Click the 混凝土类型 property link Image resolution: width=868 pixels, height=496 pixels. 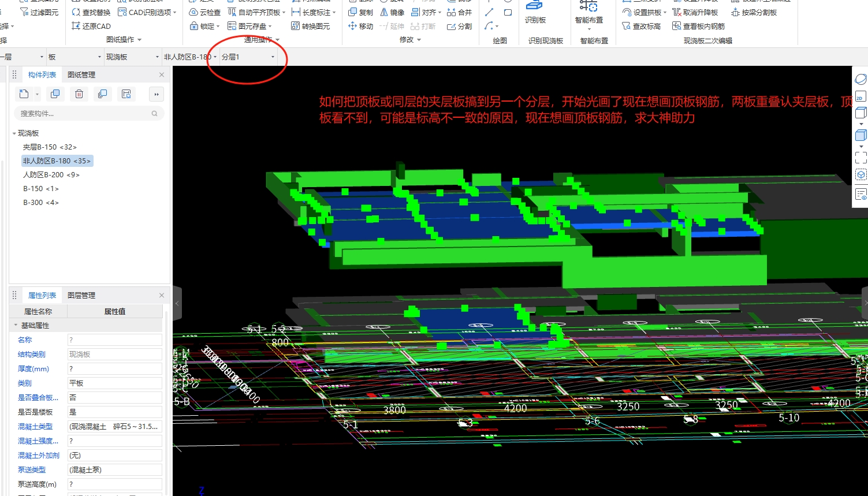pos(35,427)
